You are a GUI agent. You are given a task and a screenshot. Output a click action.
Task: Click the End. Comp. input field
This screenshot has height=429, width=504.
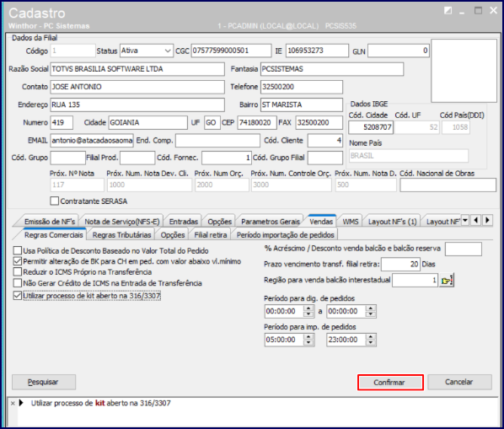tap(217, 141)
